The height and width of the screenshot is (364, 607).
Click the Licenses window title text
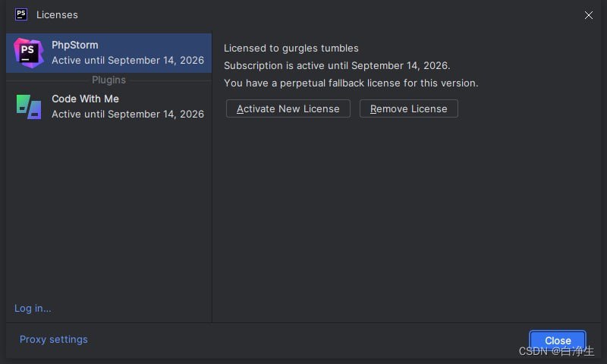pyautogui.click(x=57, y=14)
